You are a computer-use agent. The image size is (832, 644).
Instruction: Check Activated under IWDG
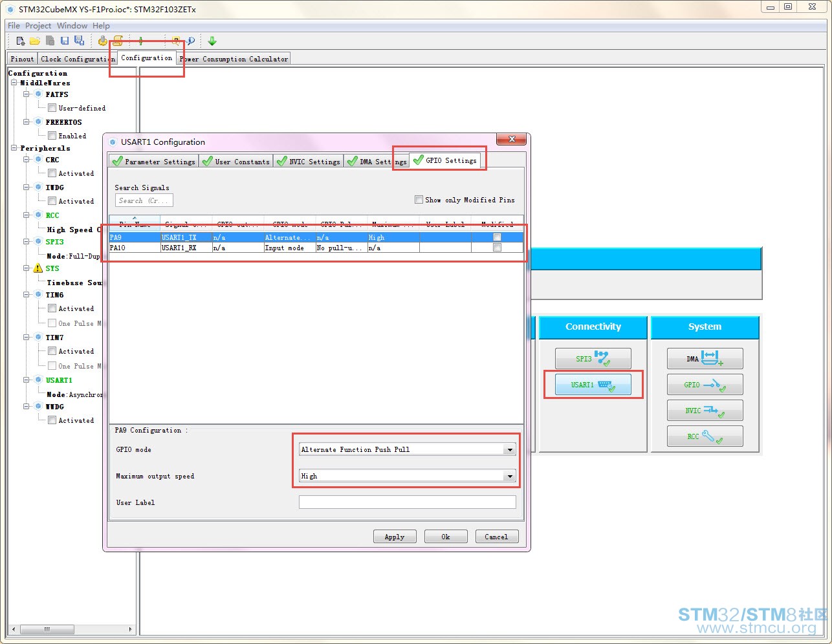(52, 201)
